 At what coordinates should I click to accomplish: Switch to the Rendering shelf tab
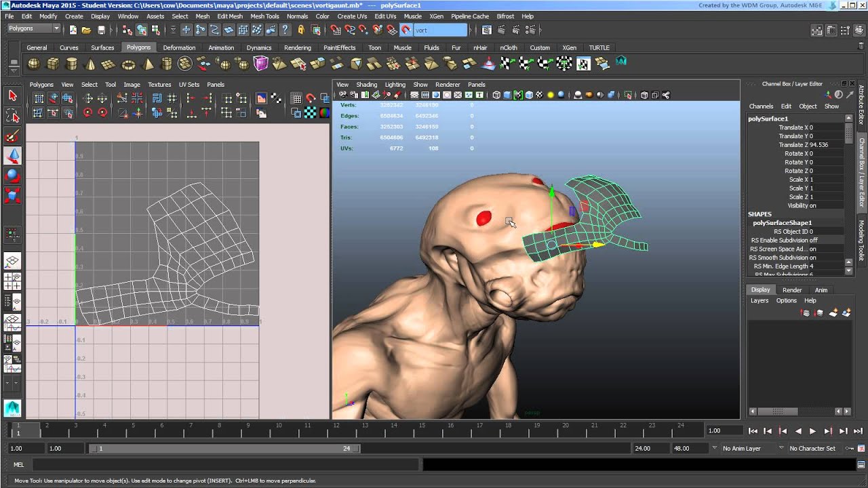click(x=297, y=47)
